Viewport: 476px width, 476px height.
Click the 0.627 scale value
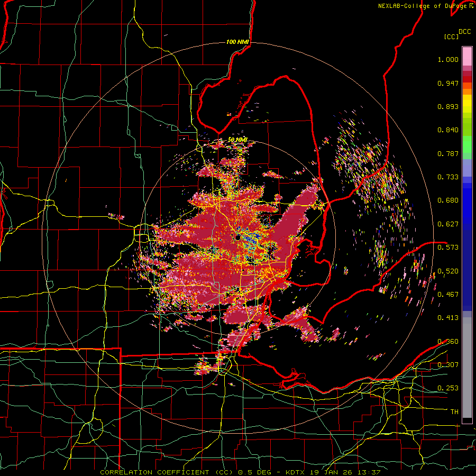(448, 224)
